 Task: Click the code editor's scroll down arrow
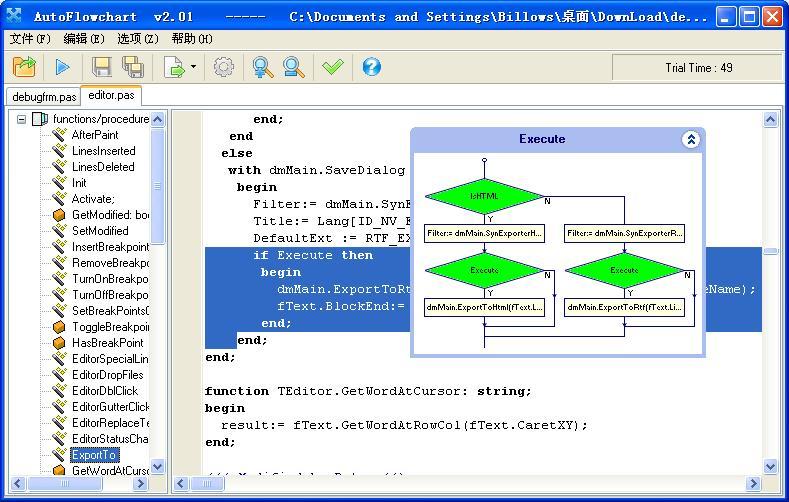tap(770, 467)
